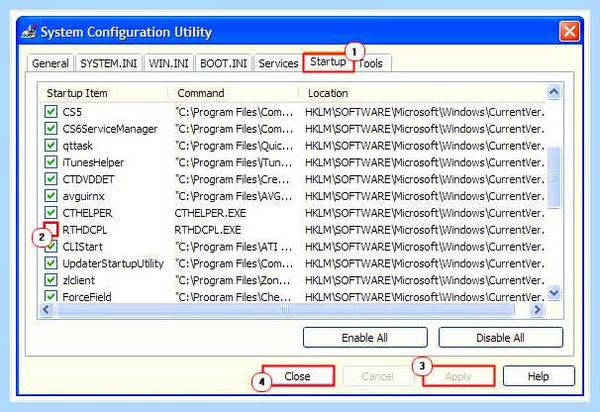This screenshot has height=412, width=600.
Task: Click horizontal scrollbar left arrow
Action: [x=46, y=309]
